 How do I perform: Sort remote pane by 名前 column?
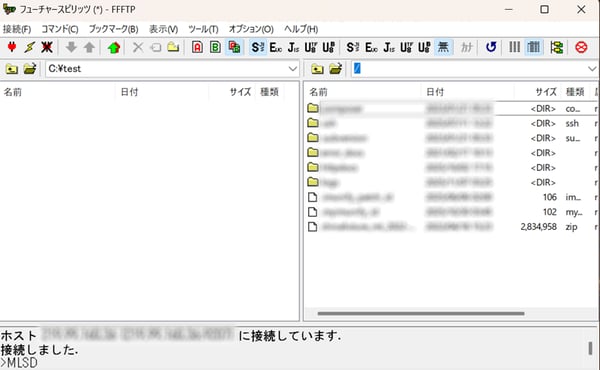(x=364, y=92)
